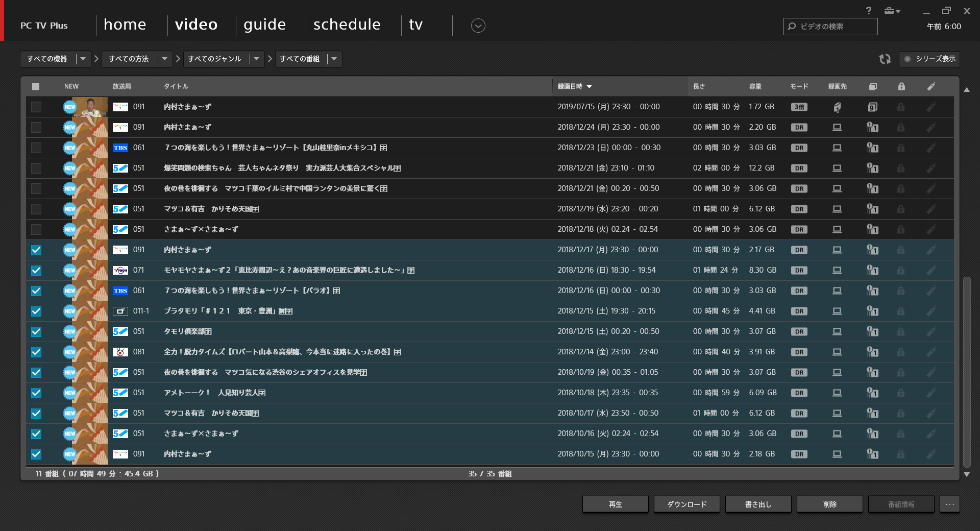Click the circular expand arrow after tv
This screenshot has height=531, width=980.
pos(478,26)
